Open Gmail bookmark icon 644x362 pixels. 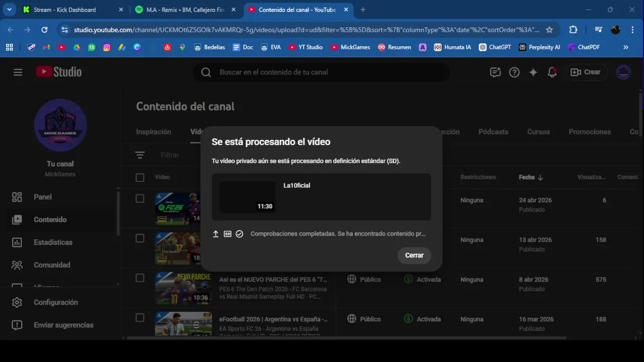[x=46, y=47]
